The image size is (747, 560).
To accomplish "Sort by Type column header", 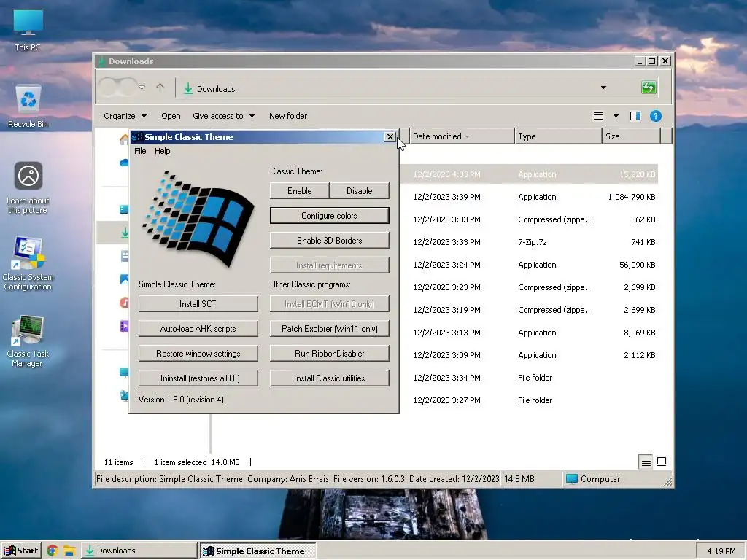I will (558, 136).
